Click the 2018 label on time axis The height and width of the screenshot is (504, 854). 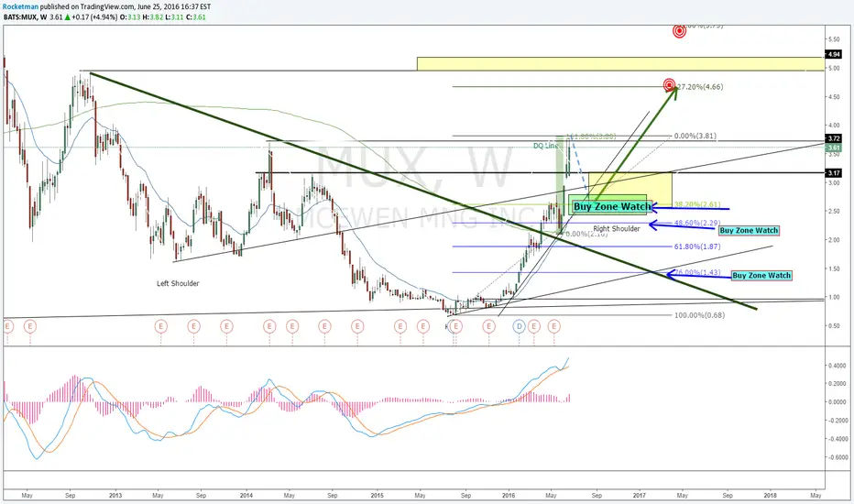(770, 495)
